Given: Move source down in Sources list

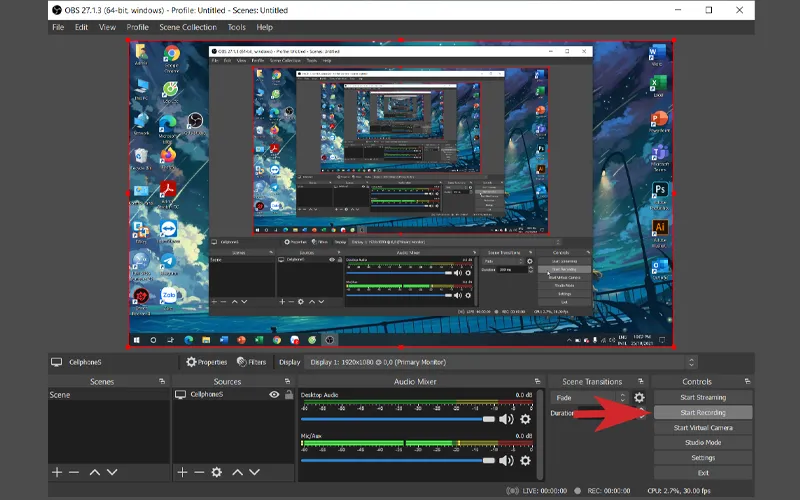Looking at the screenshot, I should (x=255, y=472).
